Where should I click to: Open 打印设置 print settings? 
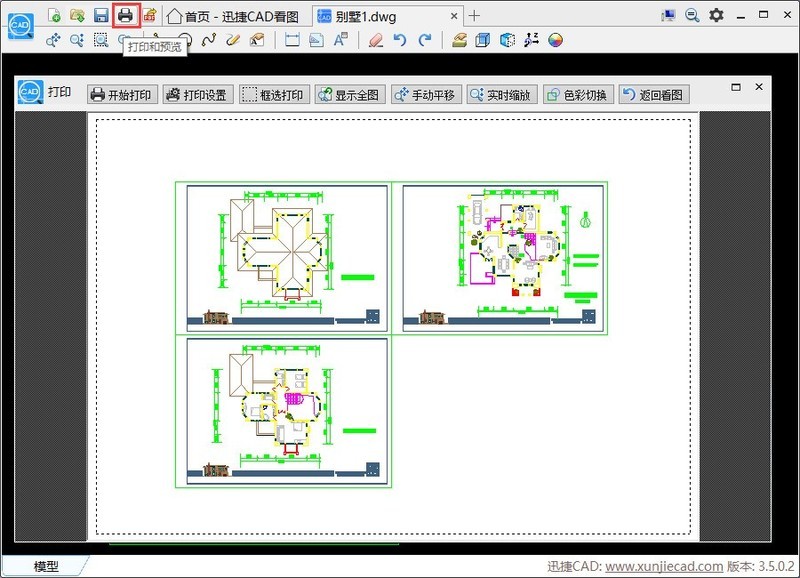[198, 95]
